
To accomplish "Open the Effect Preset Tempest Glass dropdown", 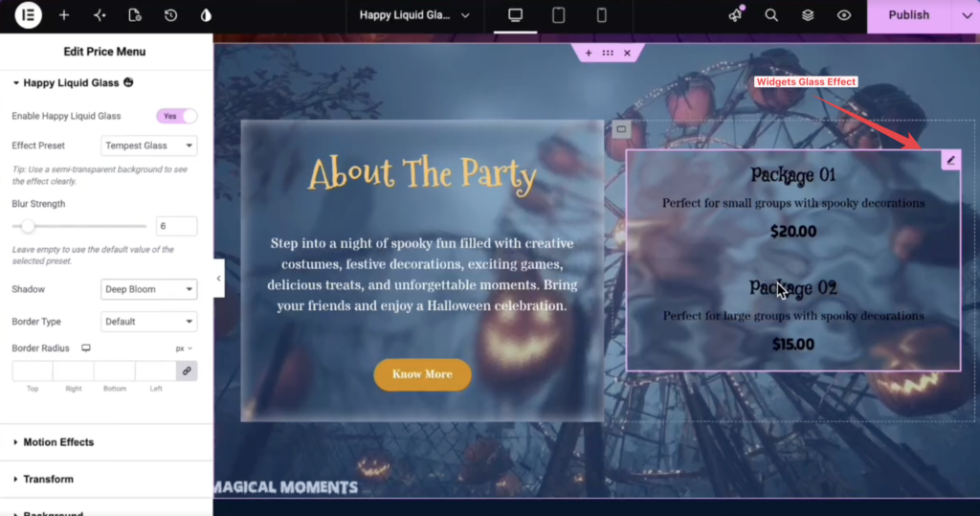I will [148, 146].
